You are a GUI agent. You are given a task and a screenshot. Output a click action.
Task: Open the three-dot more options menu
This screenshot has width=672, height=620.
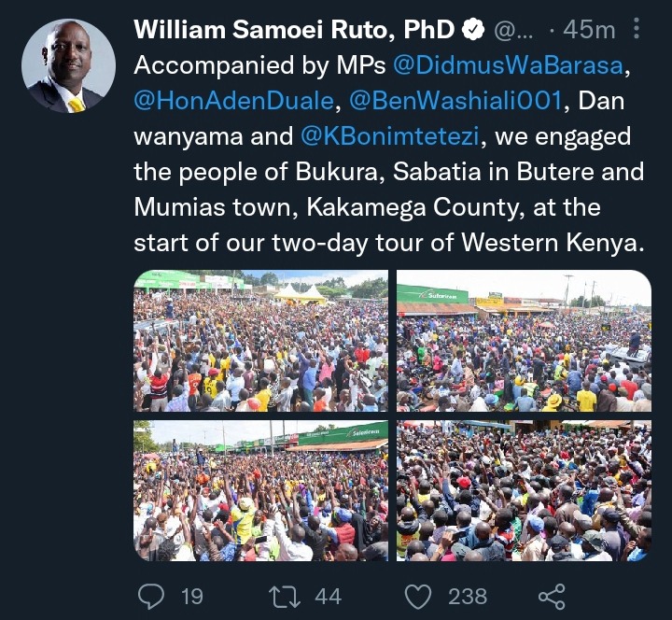pyautogui.click(x=637, y=29)
